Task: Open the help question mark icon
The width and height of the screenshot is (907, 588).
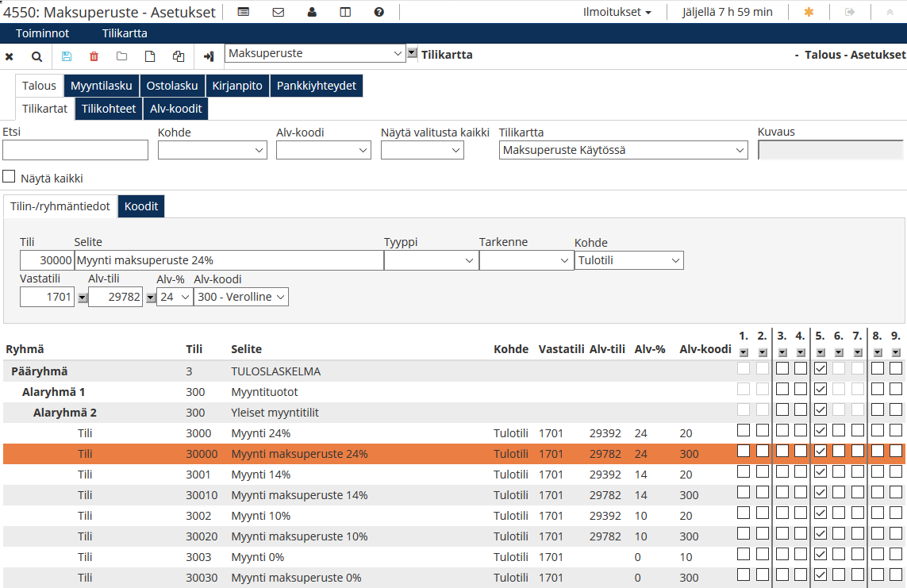Action: pos(379,12)
